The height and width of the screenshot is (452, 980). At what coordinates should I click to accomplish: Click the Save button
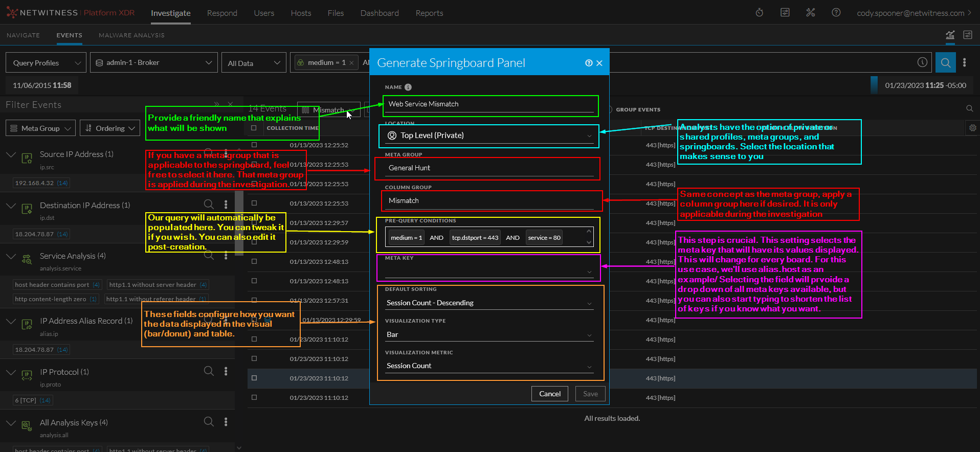point(590,394)
